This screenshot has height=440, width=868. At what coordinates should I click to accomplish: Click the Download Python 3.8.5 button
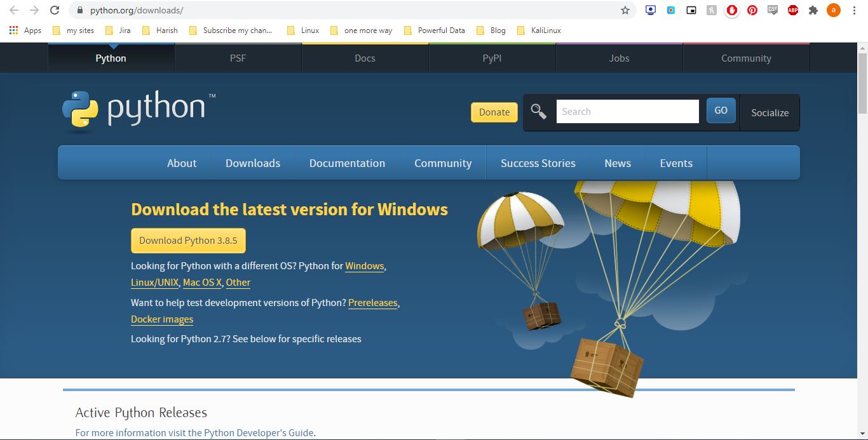tap(188, 241)
